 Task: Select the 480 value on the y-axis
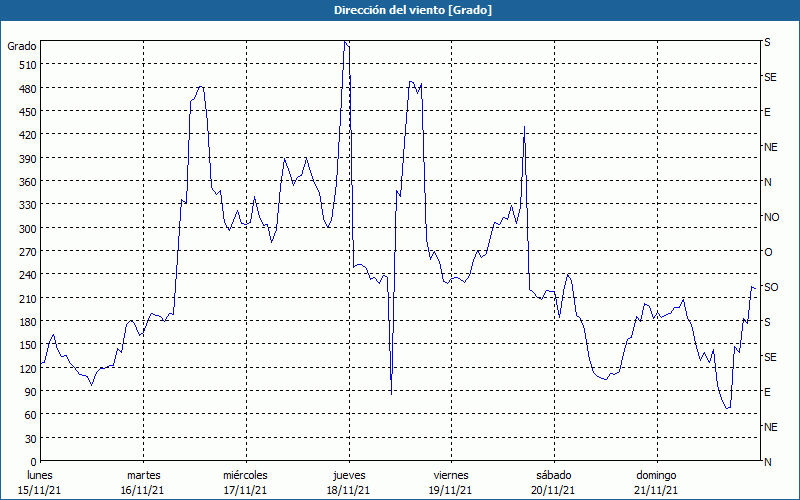[x=28, y=89]
